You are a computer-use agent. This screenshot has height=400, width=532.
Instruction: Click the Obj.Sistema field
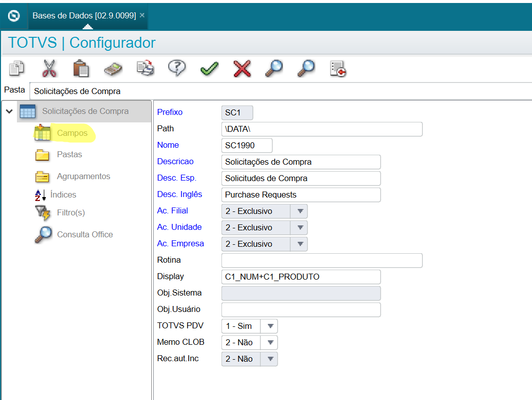[x=301, y=293]
